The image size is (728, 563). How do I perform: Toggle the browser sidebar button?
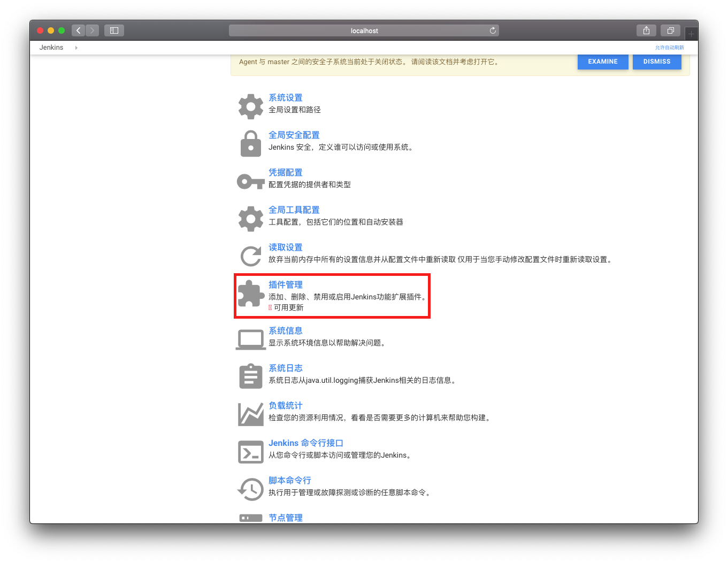(x=114, y=30)
